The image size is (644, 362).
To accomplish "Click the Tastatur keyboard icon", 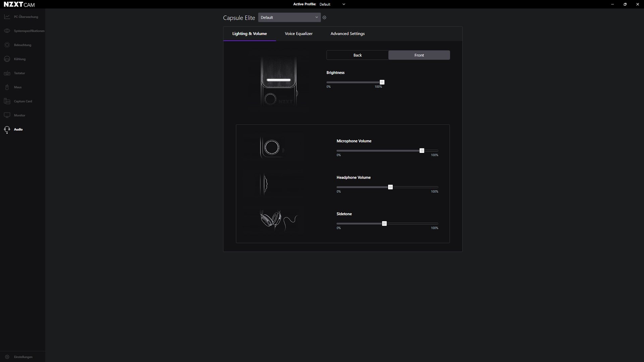I will pos(7,73).
